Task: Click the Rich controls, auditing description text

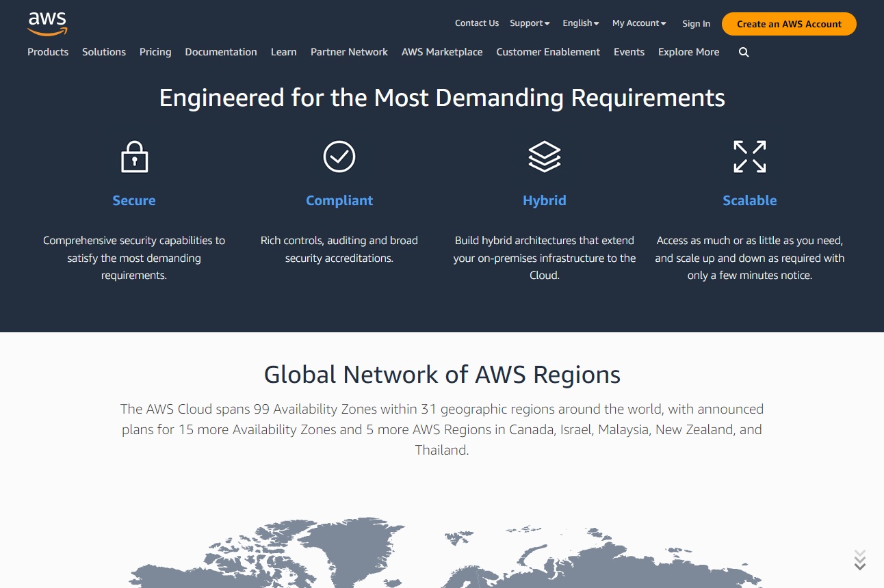Action: pos(339,250)
